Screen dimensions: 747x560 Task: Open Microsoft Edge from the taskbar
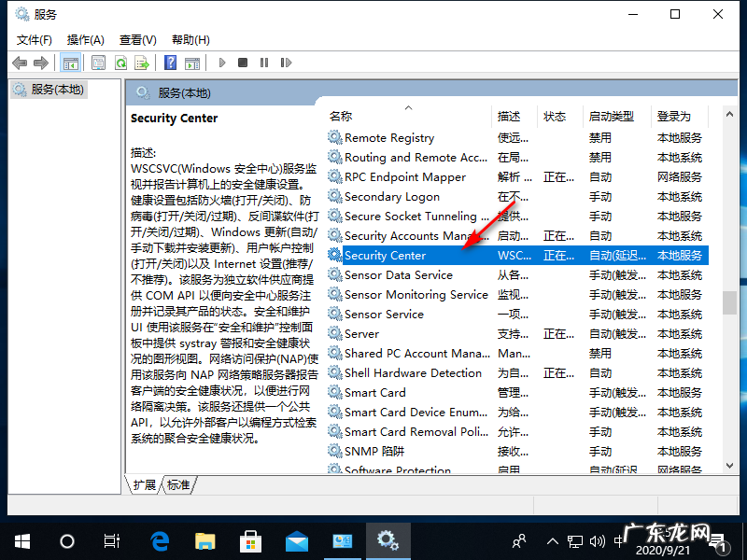pyautogui.click(x=159, y=540)
